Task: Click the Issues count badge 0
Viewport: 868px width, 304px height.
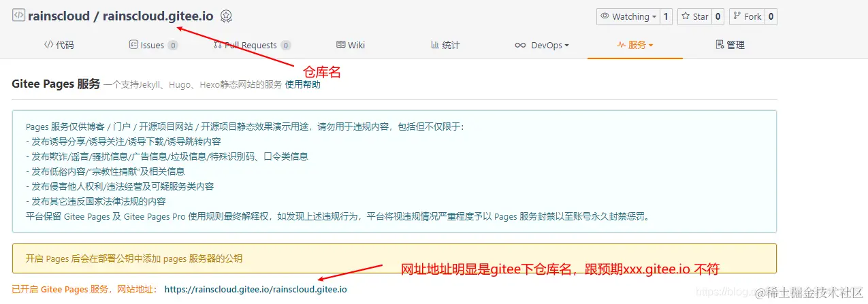Action: point(173,46)
